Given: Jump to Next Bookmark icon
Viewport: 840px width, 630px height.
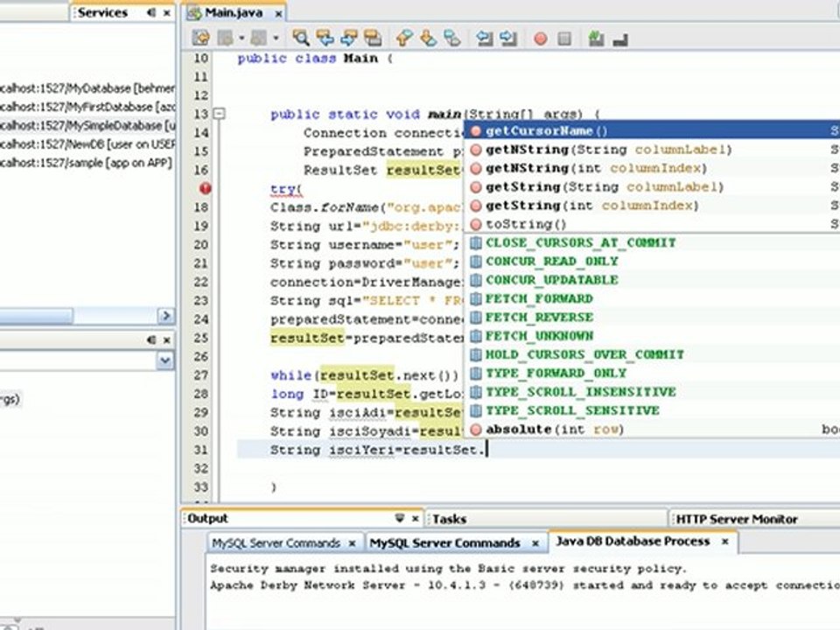Looking at the screenshot, I should tap(429, 38).
